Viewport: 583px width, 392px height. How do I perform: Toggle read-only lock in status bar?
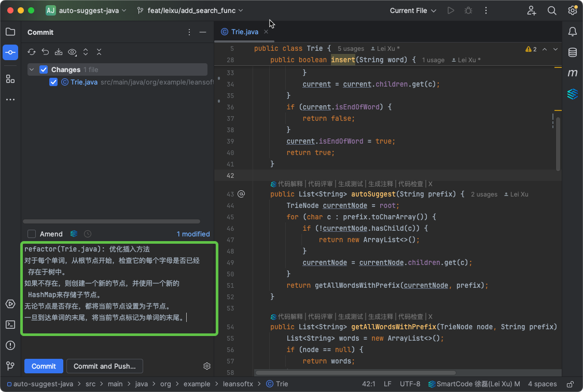[571, 384]
